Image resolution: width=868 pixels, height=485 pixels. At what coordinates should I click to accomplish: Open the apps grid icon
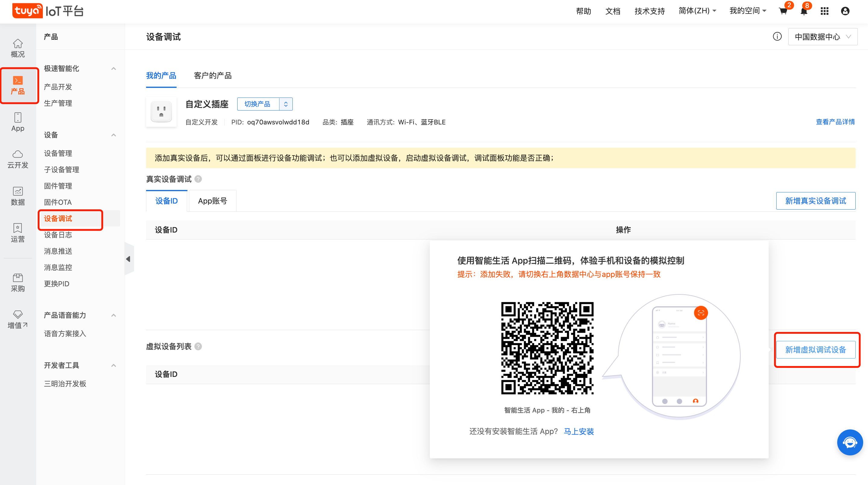[825, 11]
